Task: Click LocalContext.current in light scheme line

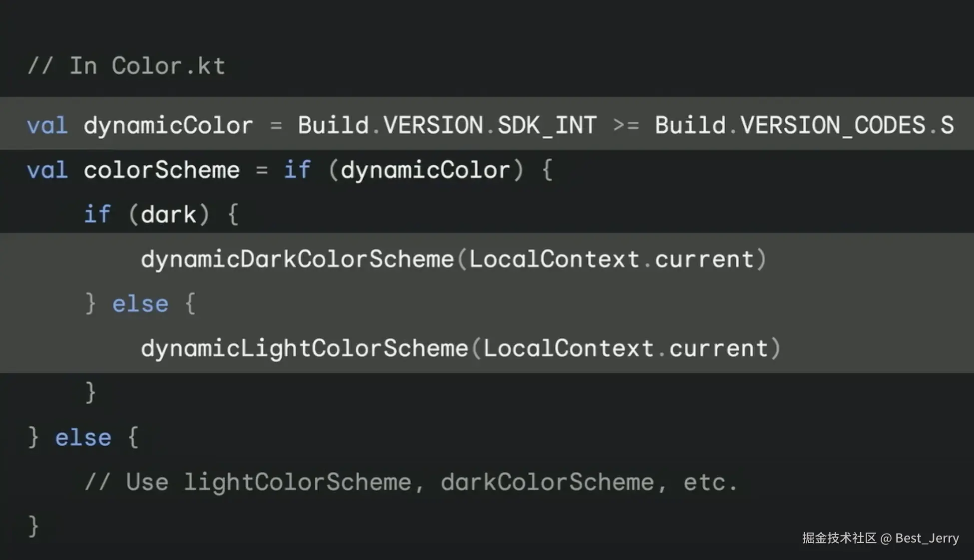Action: (625, 348)
